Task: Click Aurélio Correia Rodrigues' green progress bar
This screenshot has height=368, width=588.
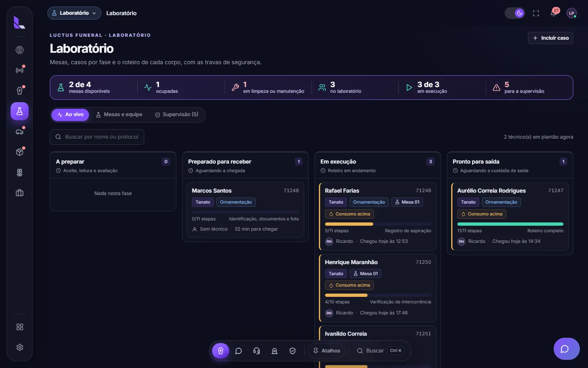Action: pyautogui.click(x=510, y=224)
